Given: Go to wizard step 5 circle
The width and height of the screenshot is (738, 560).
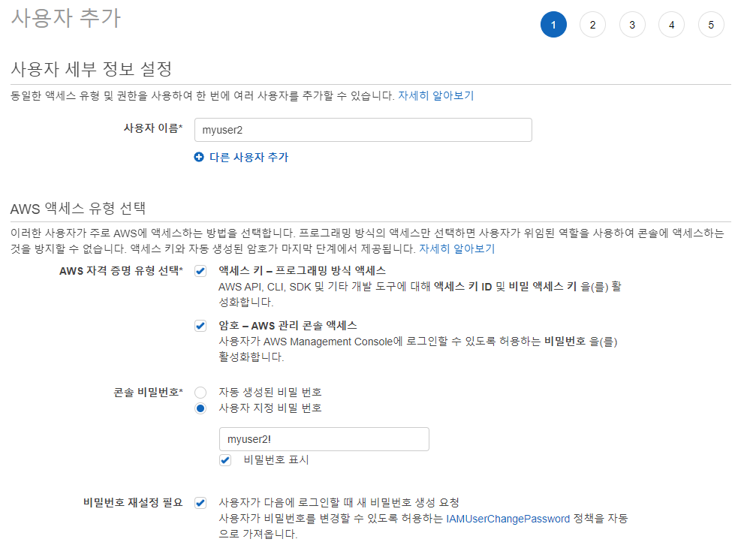Looking at the screenshot, I should pos(711,25).
